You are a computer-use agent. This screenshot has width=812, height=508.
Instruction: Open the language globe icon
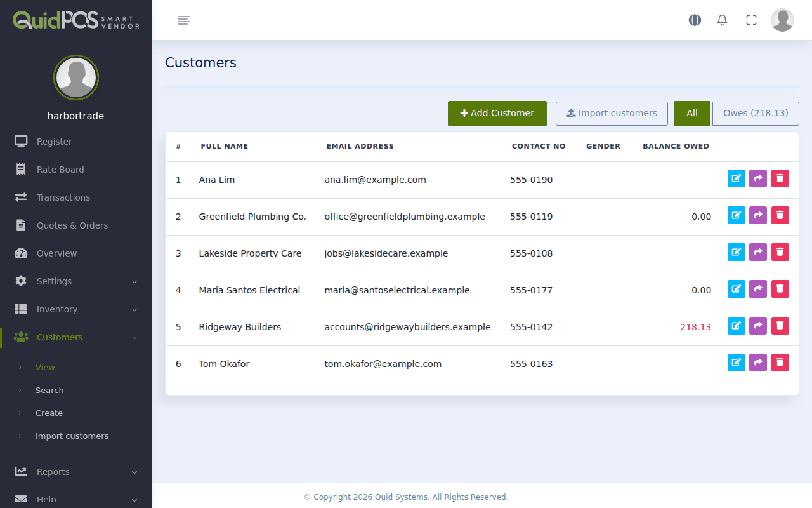click(x=695, y=20)
